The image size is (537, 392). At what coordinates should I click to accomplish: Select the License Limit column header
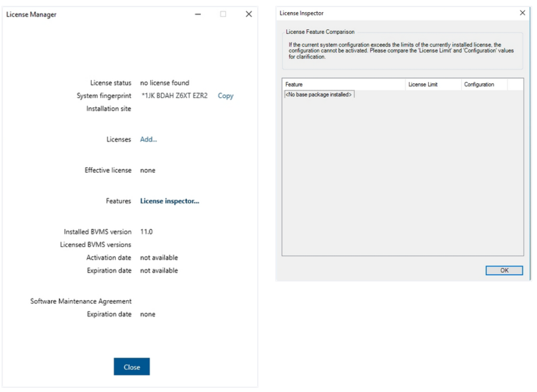433,84
